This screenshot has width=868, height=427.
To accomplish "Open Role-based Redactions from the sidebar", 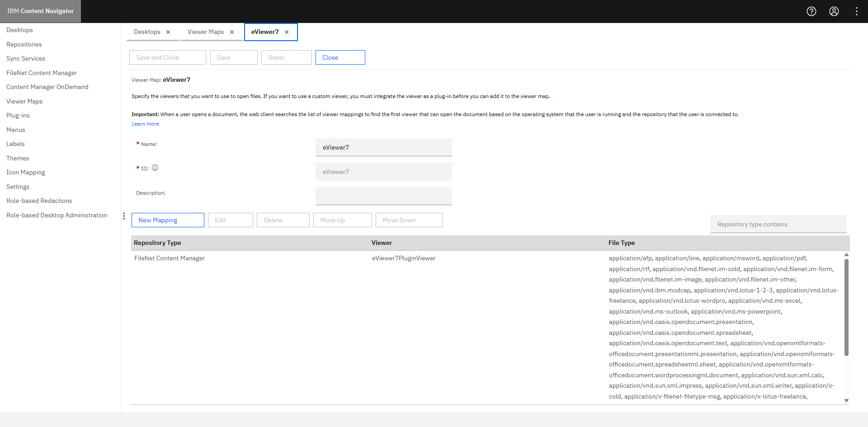I will point(39,201).
